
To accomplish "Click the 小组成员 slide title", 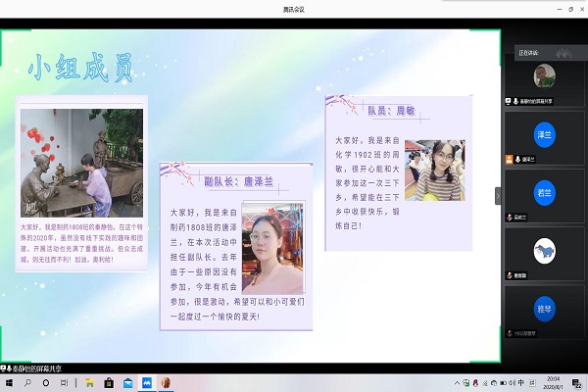I will tap(80, 69).
